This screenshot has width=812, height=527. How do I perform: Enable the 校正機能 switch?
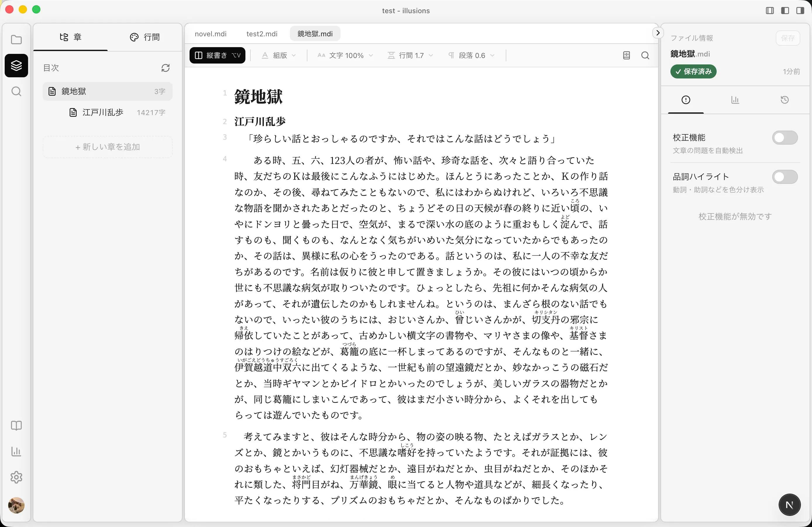coord(785,138)
